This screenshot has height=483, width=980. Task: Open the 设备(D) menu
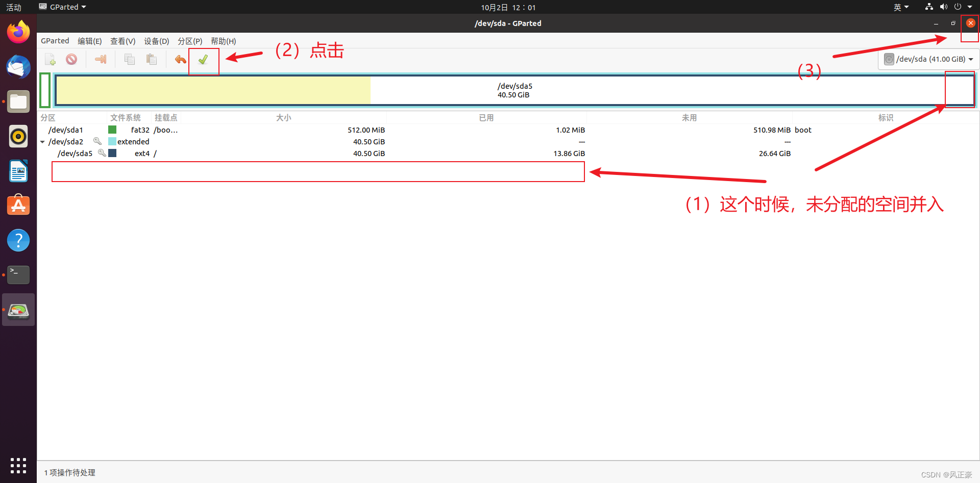(157, 41)
